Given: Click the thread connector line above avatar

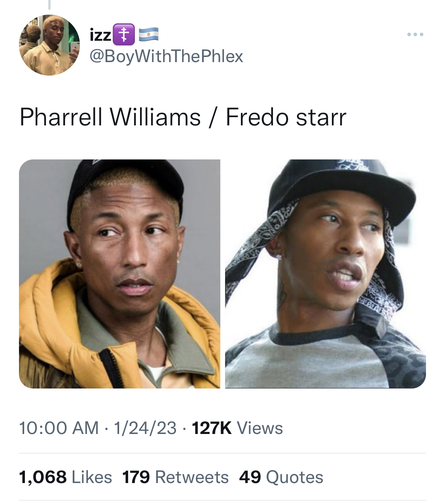Looking at the screenshot, I should click(49, 4).
